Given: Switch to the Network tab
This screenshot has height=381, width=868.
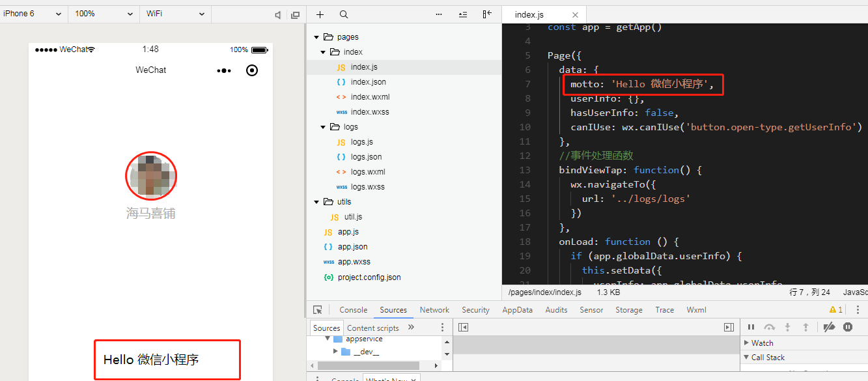Looking at the screenshot, I should tap(434, 310).
